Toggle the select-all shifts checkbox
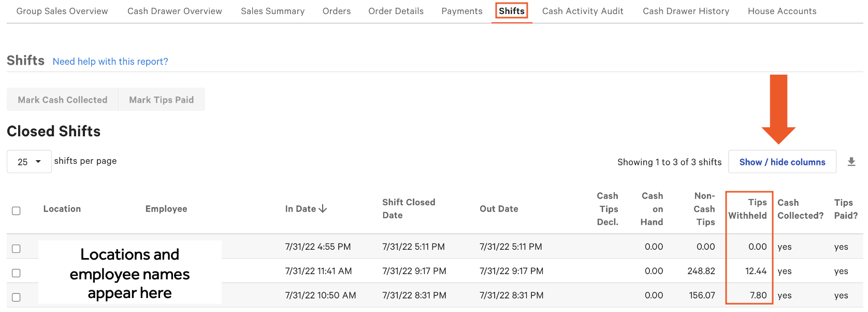This screenshot has height=312, width=868. pos(16,210)
